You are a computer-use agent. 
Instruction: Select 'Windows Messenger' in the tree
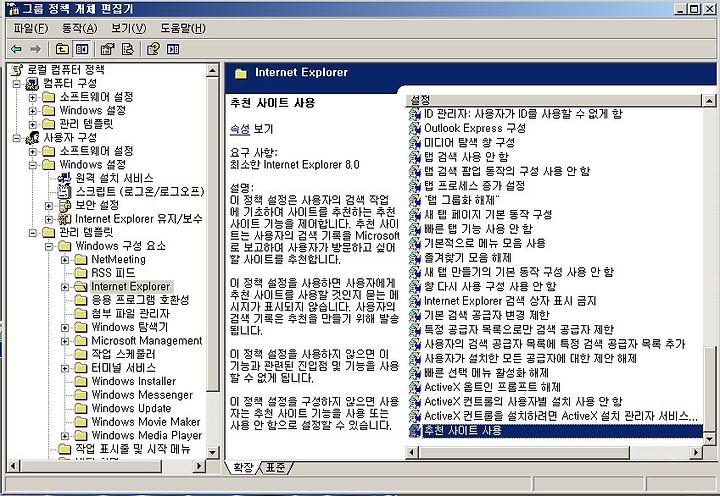tap(142, 395)
